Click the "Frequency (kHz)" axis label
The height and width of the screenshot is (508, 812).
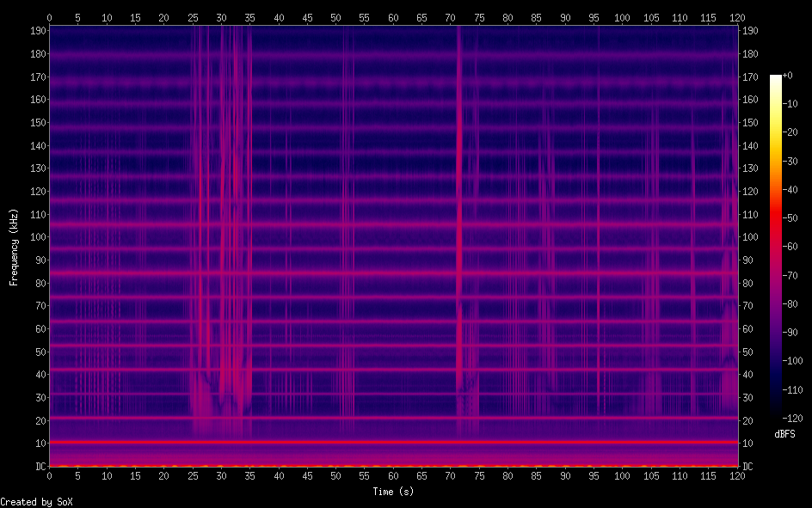[14, 247]
